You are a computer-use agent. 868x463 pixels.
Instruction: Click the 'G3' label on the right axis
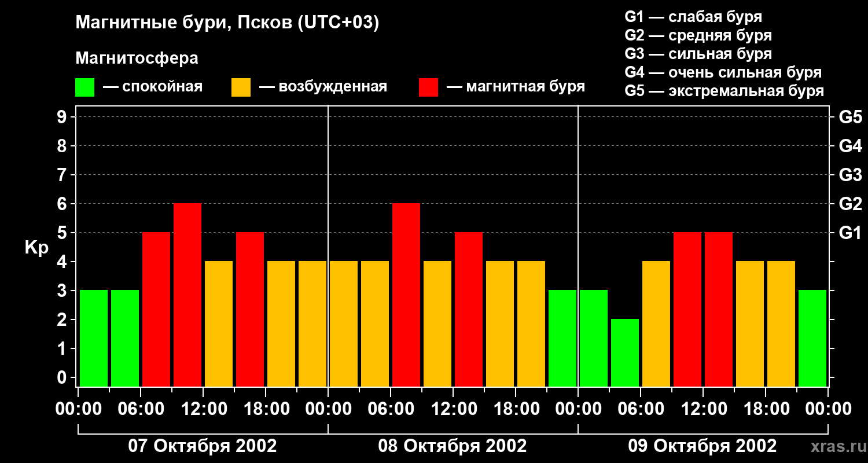850,175
